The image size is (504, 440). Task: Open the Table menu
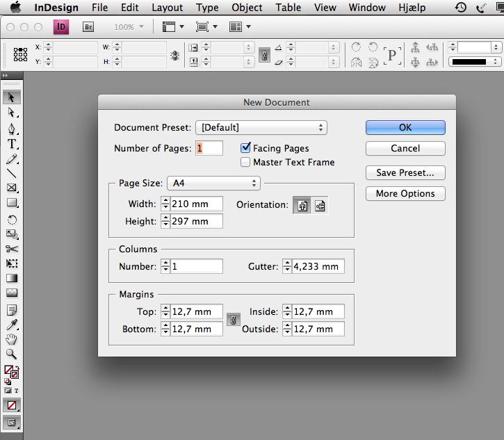point(288,8)
